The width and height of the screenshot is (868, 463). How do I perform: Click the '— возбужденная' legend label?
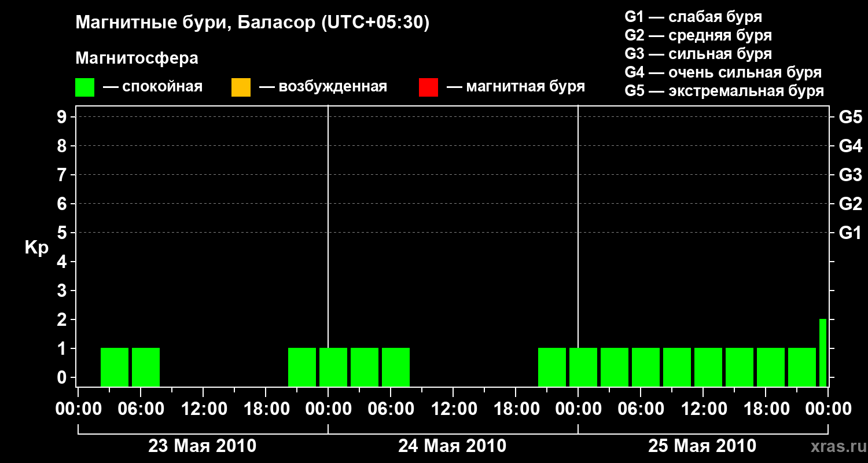[x=323, y=87]
